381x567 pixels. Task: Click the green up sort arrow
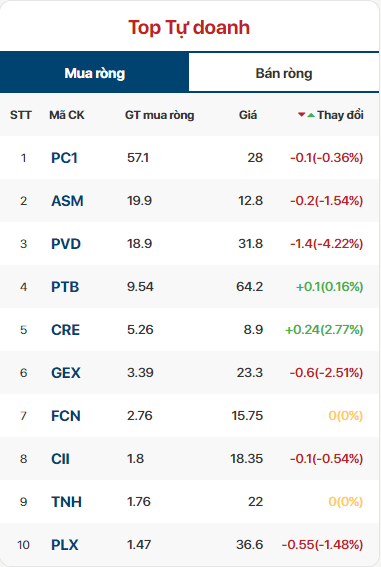(311, 115)
